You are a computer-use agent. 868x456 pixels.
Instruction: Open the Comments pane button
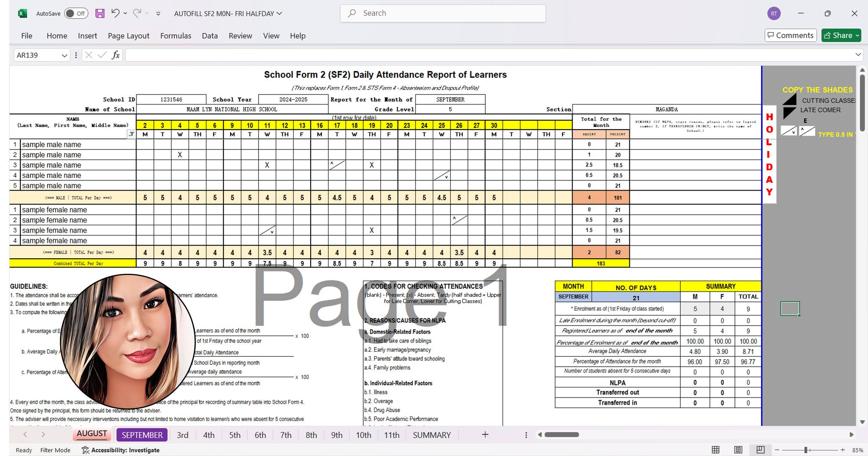point(790,35)
